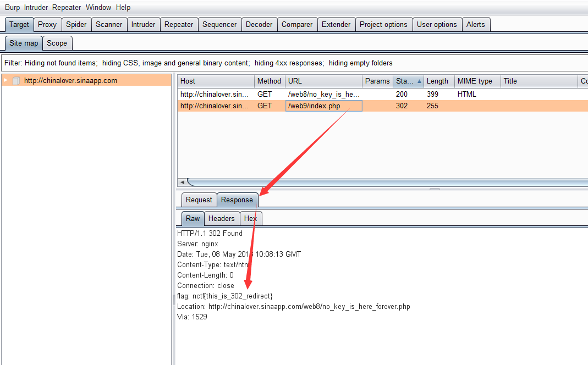Go to the Scope sub-tab
Image resolution: width=588 pixels, height=365 pixels.
57,43
